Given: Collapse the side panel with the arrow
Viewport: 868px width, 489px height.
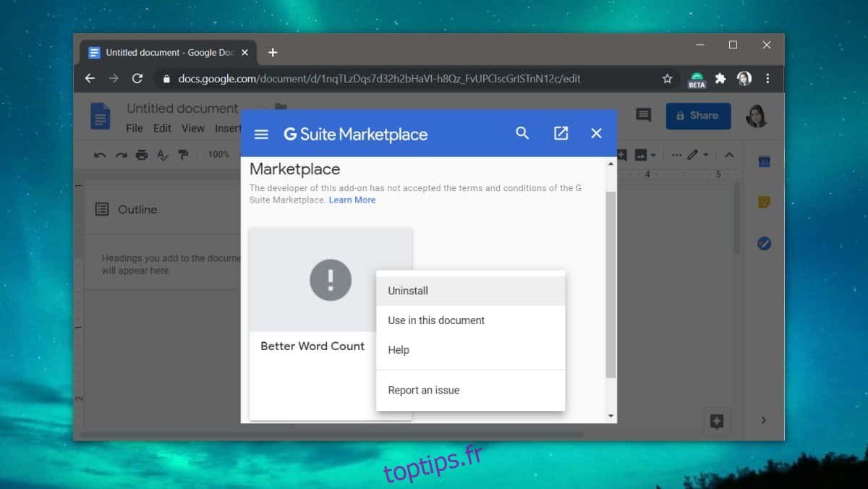Looking at the screenshot, I should pos(764,420).
